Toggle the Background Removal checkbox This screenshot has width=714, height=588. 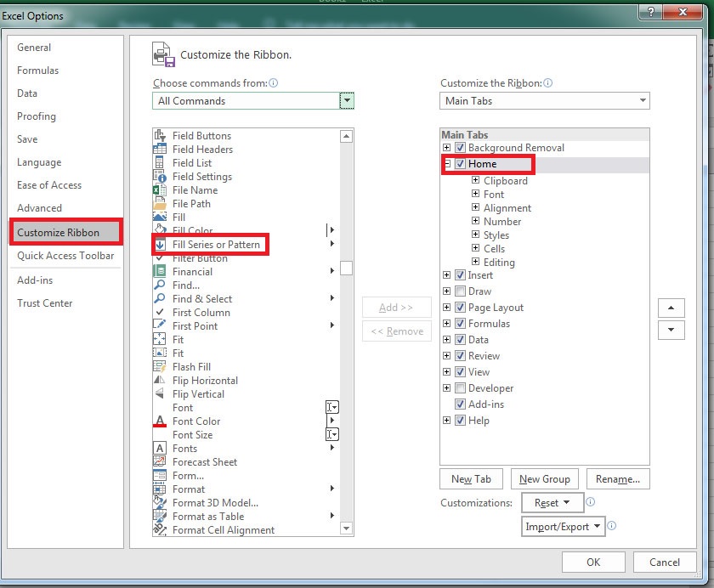click(460, 147)
